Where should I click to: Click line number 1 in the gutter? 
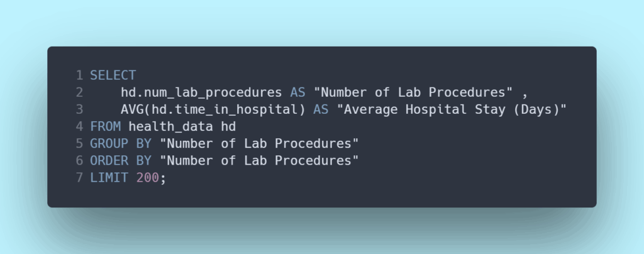click(x=79, y=75)
